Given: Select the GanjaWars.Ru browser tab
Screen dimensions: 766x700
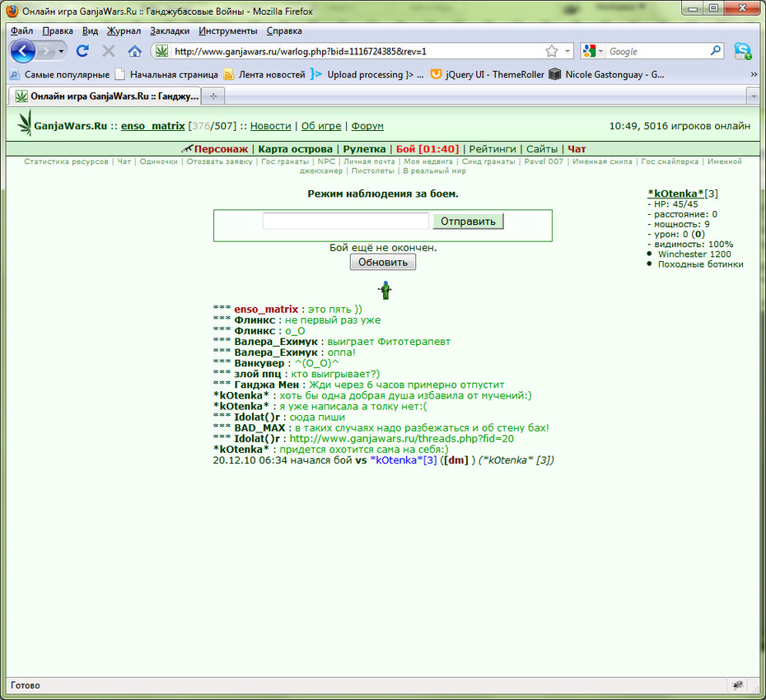Looking at the screenshot, I should [x=106, y=96].
